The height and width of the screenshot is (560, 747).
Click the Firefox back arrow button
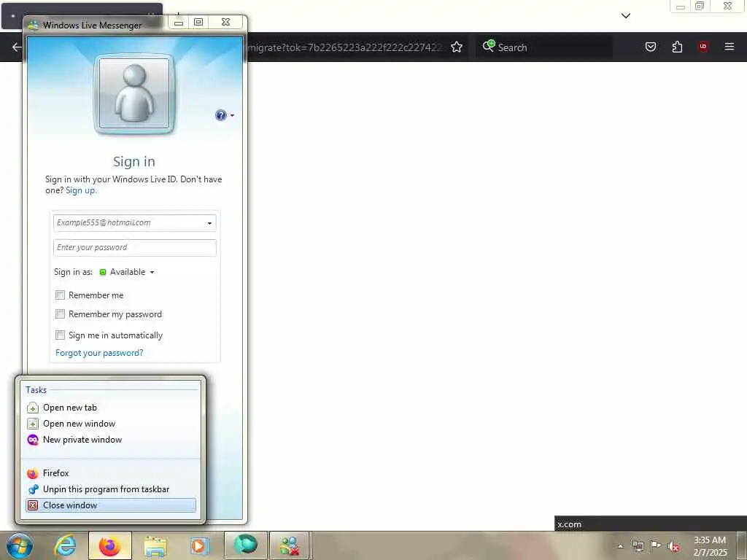17,47
